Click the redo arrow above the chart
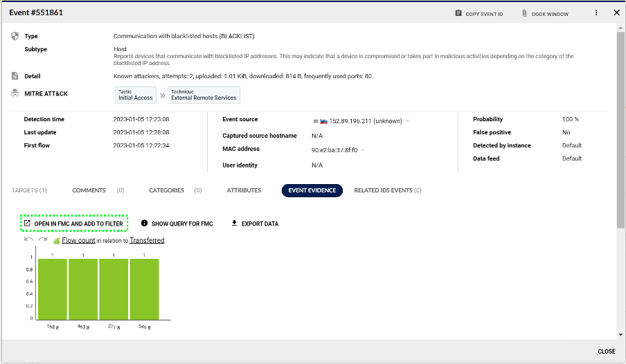This screenshot has height=364, width=626. pos(42,239)
